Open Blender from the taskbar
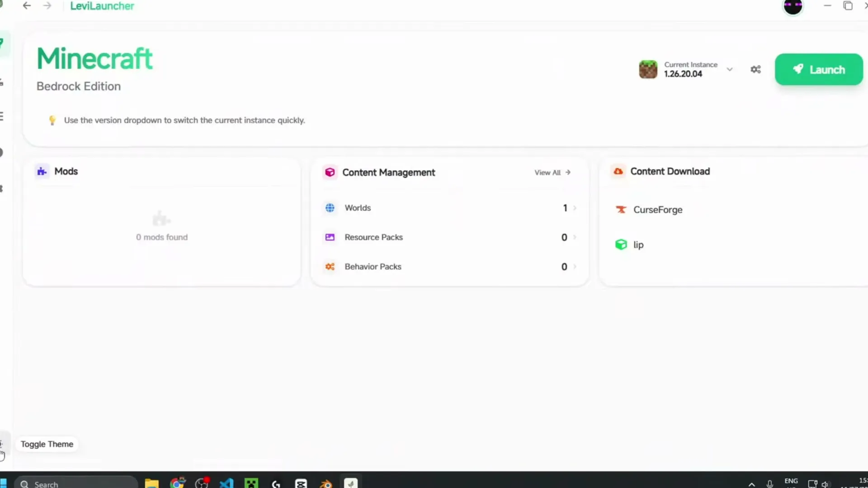 (x=326, y=483)
